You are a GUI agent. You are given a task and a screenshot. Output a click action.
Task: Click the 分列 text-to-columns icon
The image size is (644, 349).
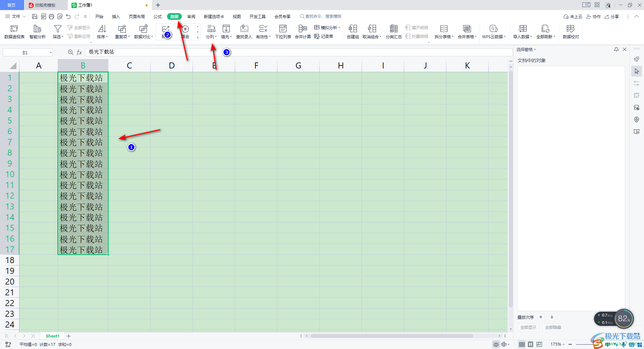(211, 29)
